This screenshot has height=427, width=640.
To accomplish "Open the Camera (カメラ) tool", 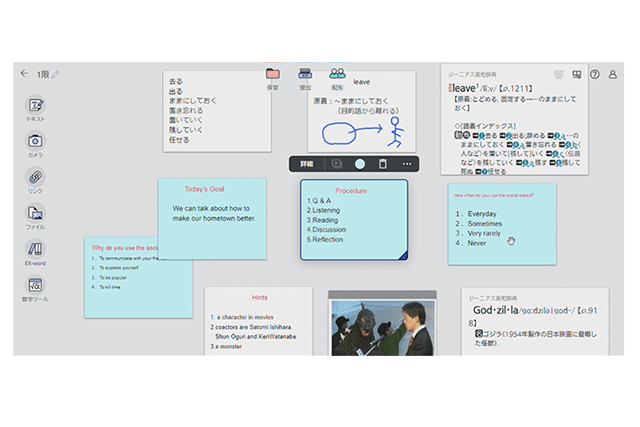I will point(35,141).
